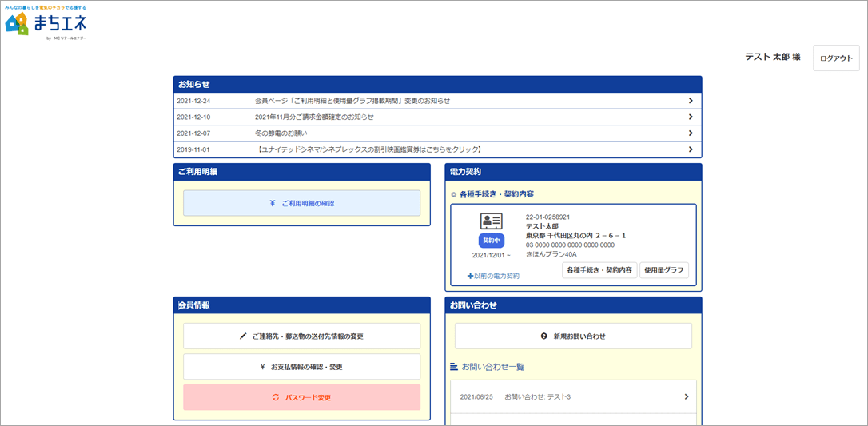Click the contract start date 2021/12/01
The height and width of the screenshot is (426, 868).
coord(491,256)
